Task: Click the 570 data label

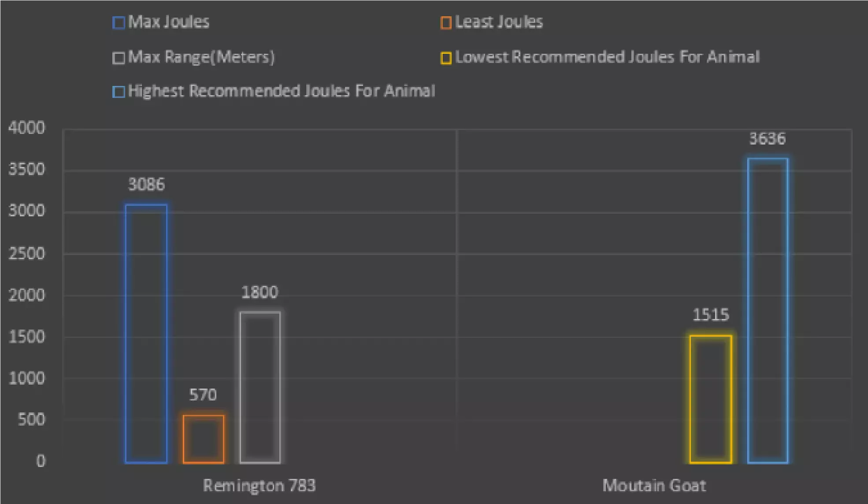Action: 203,395
